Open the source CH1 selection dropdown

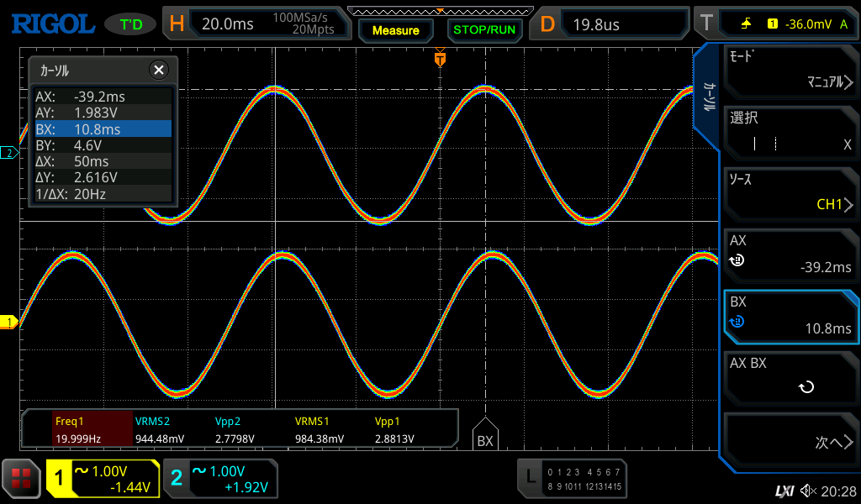click(790, 193)
